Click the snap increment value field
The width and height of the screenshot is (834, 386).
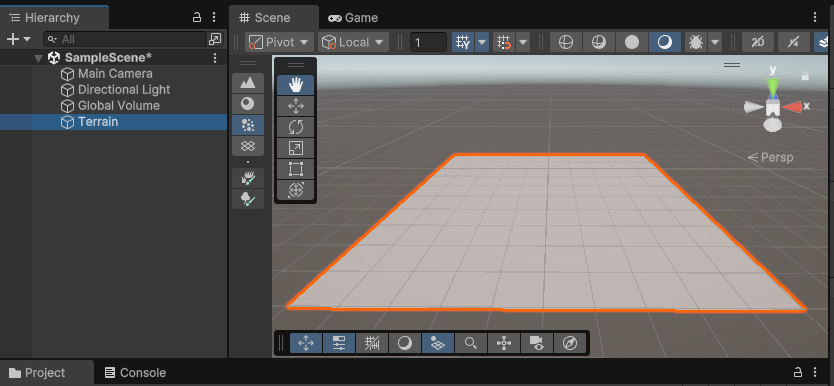click(428, 42)
